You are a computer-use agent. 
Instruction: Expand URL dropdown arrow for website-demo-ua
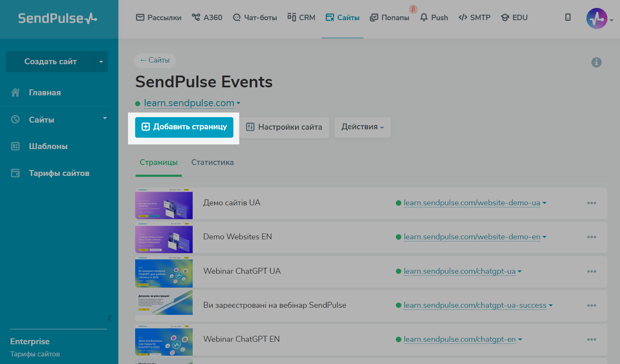pyautogui.click(x=544, y=203)
